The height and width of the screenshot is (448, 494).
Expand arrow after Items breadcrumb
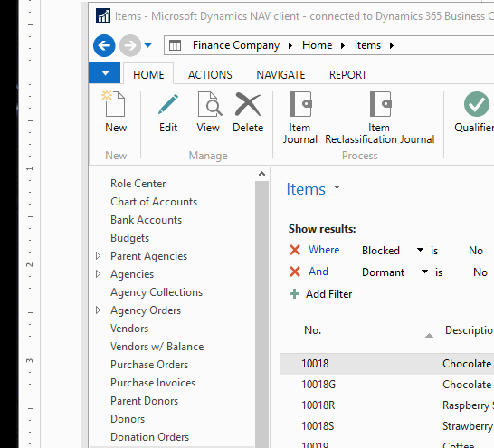(x=392, y=45)
